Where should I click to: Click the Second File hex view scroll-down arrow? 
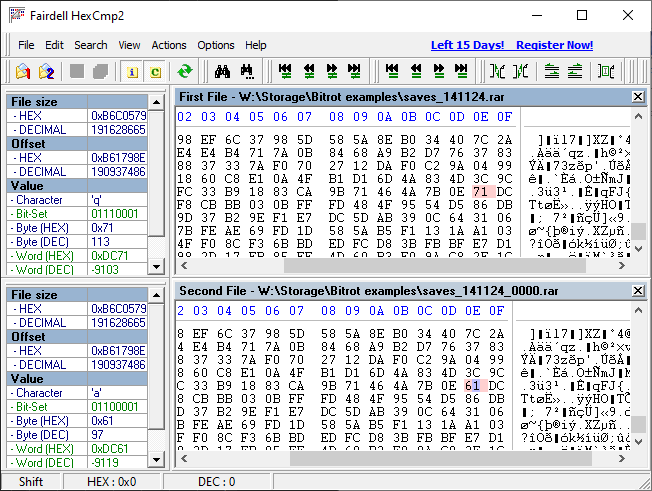(638, 442)
